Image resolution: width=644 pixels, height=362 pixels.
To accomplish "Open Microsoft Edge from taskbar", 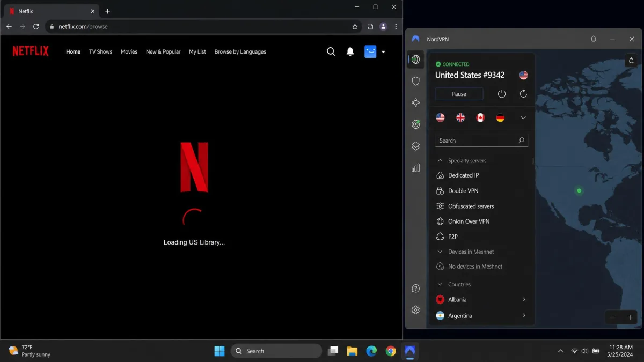I will click(x=371, y=351).
